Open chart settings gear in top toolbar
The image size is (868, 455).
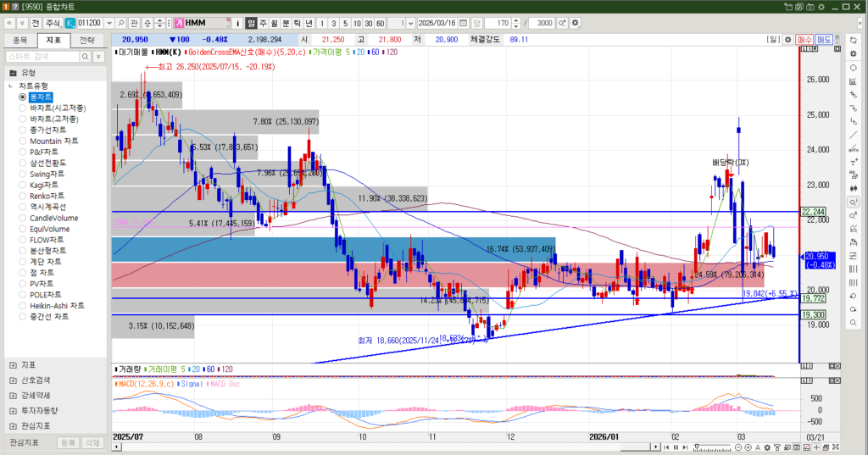click(x=576, y=22)
